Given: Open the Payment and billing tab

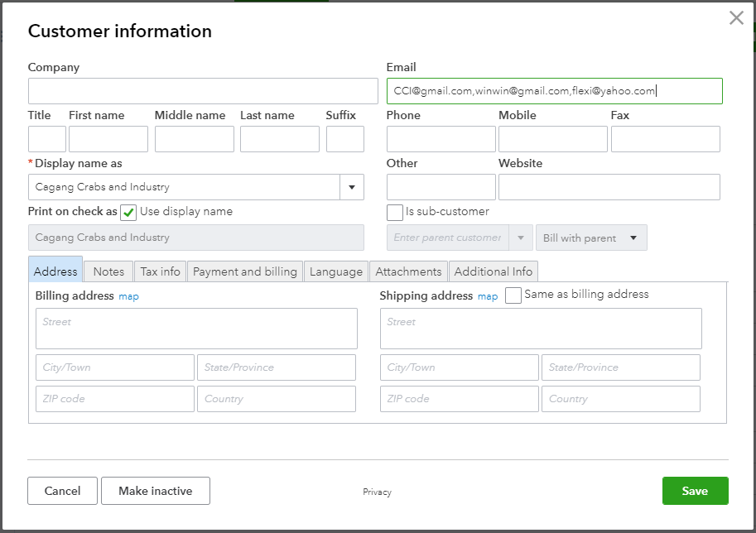Looking at the screenshot, I should [x=245, y=271].
